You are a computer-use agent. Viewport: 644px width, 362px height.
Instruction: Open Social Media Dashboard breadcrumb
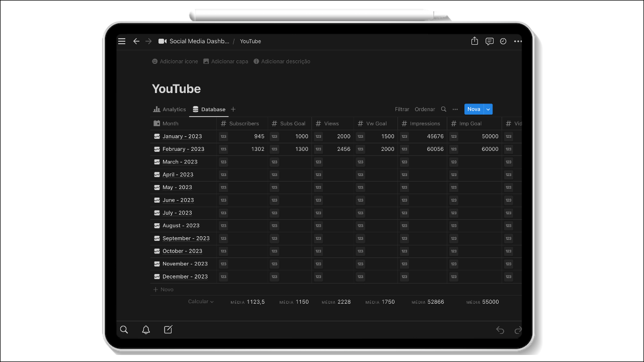tap(199, 41)
